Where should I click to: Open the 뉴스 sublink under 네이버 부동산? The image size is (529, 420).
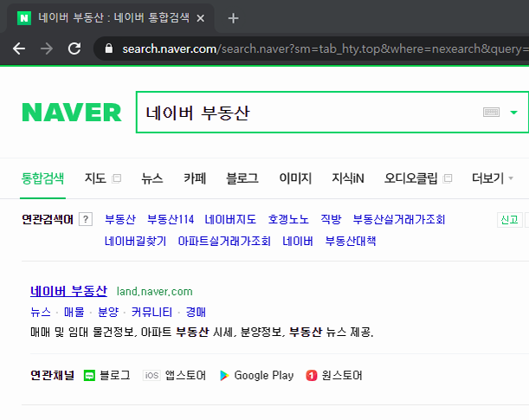(x=41, y=312)
